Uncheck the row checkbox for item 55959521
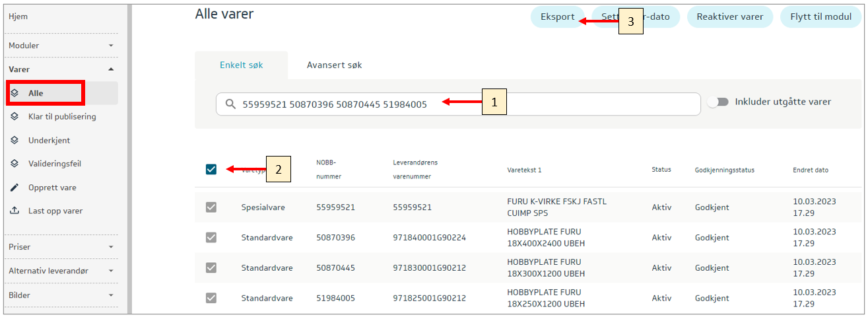The height and width of the screenshot is (319, 868). tap(211, 207)
